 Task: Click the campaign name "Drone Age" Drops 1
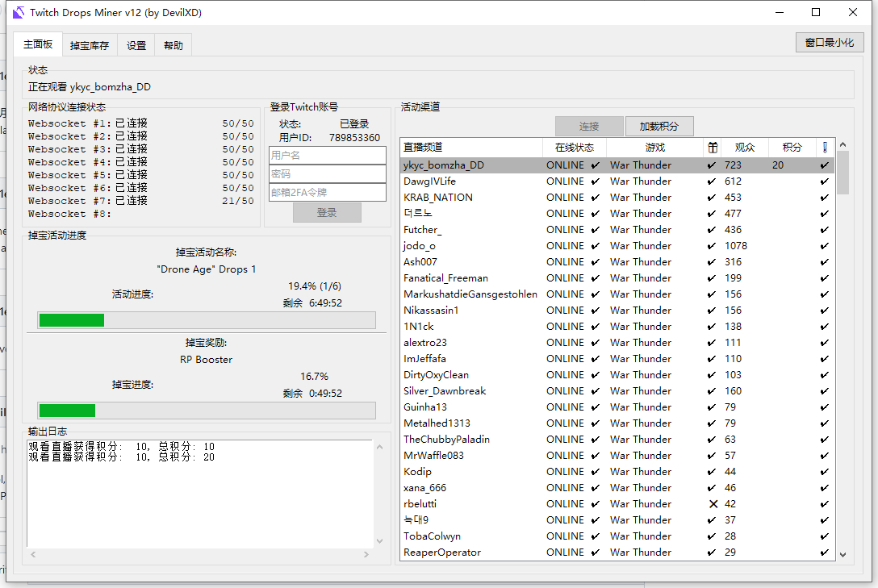click(206, 269)
